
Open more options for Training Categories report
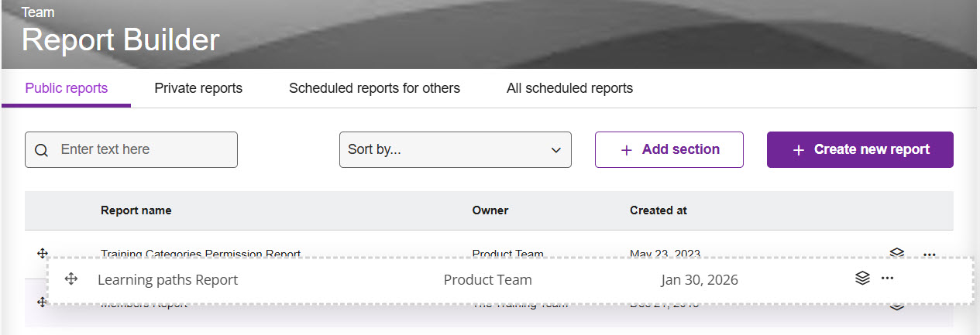click(x=930, y=253)
